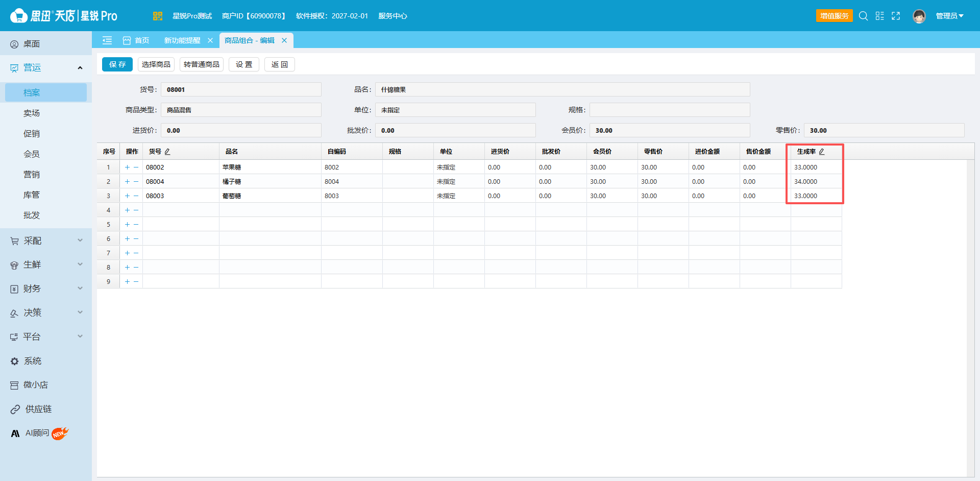
Task: Add a row after row 1 with plus icon
Action: (x=127, y=167)
